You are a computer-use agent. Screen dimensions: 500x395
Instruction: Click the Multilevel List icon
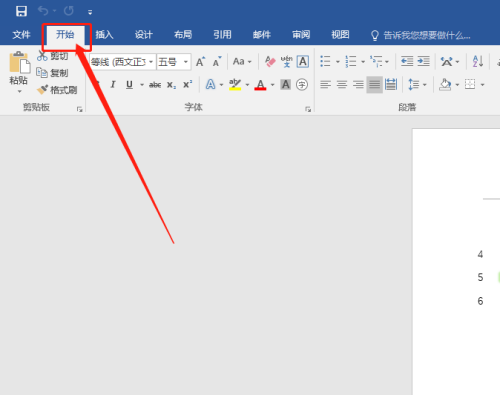377,62
